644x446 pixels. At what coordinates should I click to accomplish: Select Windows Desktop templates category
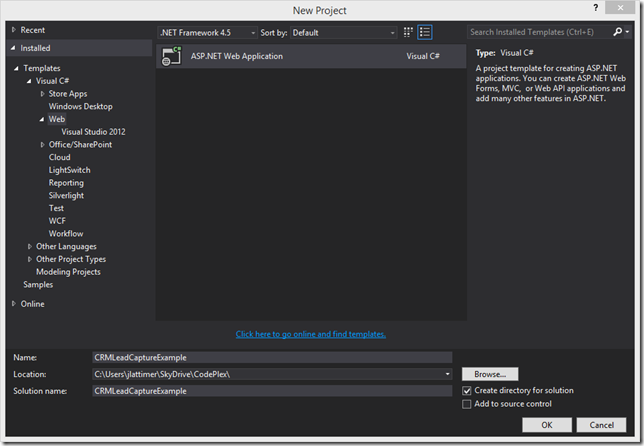click(x=80, y=106)
